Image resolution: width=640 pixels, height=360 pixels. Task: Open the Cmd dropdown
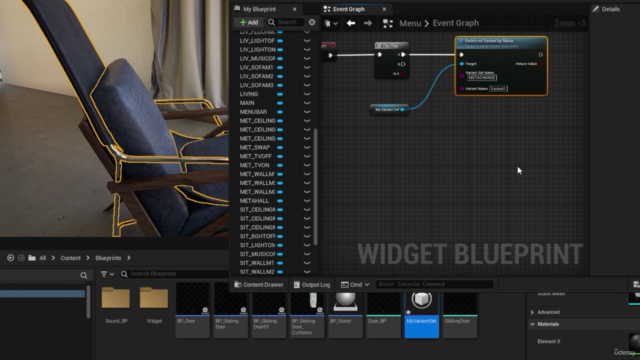point(355,284)
